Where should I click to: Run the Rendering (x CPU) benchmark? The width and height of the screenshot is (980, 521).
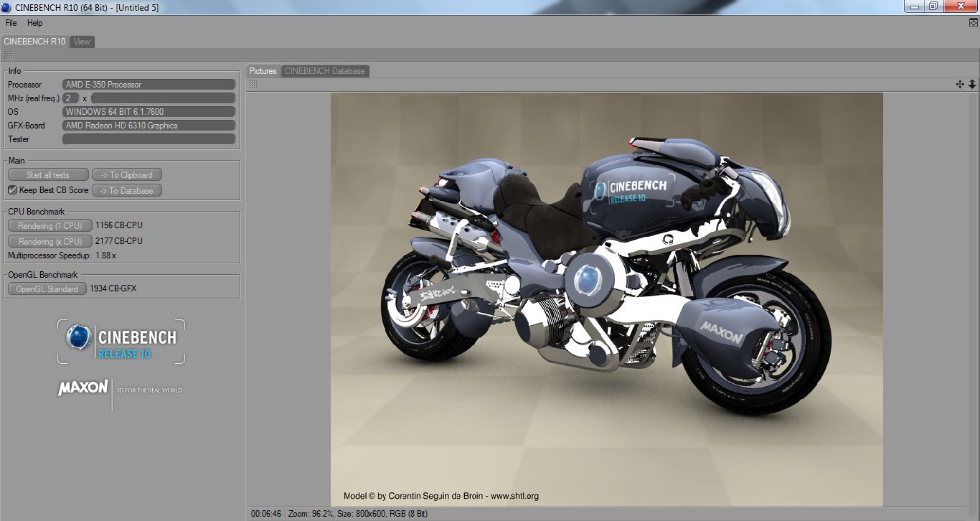[x=50, y=241]
